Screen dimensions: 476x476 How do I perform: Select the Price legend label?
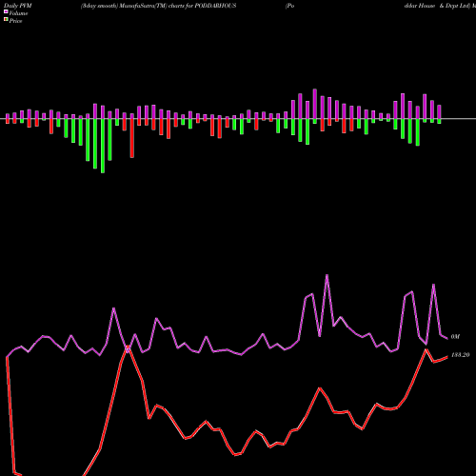coord(15,21)
